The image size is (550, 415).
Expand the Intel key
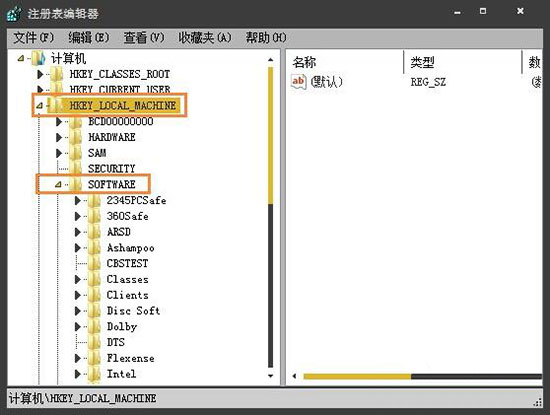pos(78,374)
